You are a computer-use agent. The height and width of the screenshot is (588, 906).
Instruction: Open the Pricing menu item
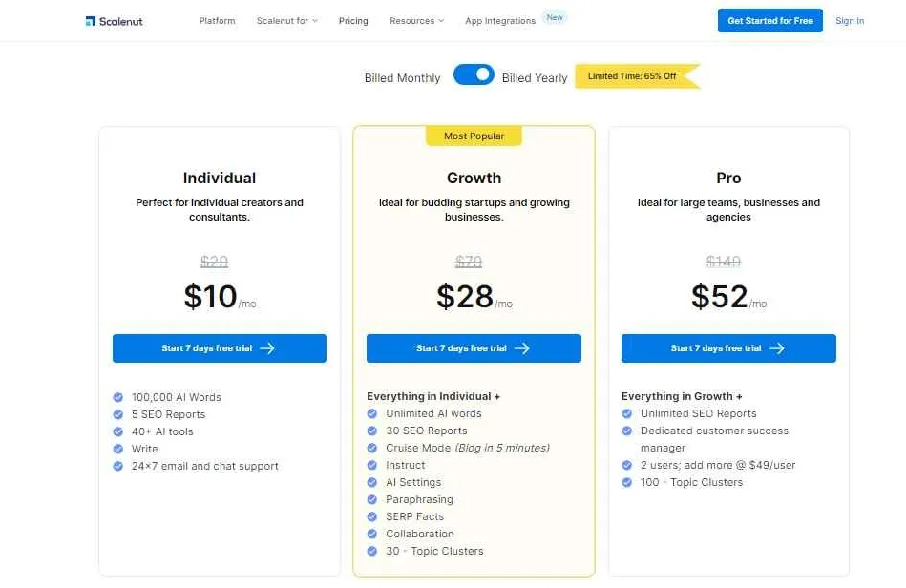[x=353, y=19]
